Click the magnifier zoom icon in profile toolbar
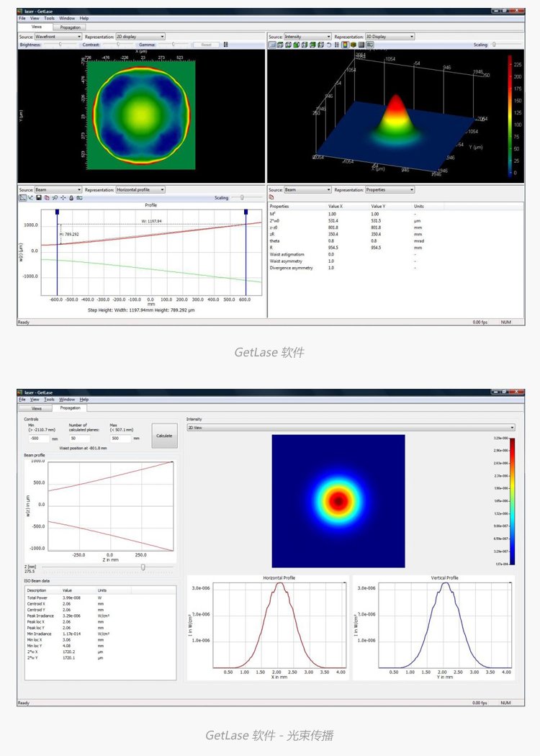 [x=55, y=197]
